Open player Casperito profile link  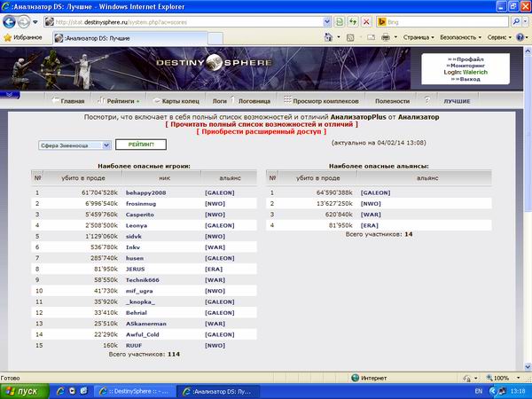click(140, 215)
